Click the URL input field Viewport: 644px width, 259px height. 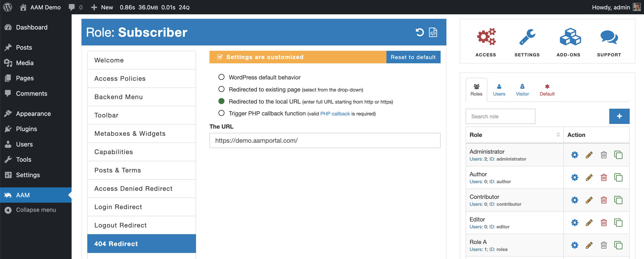pyautogui.click(x=325, y=140)
